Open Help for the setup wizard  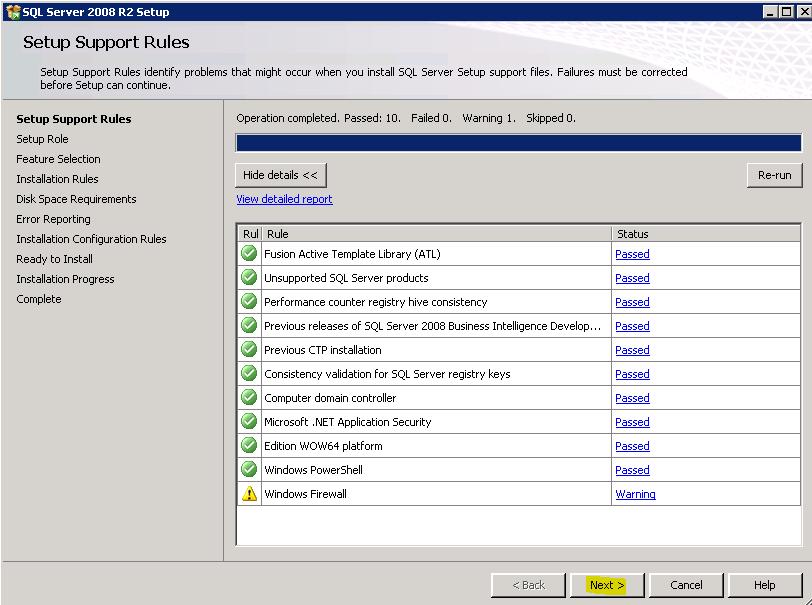point(764,585)
